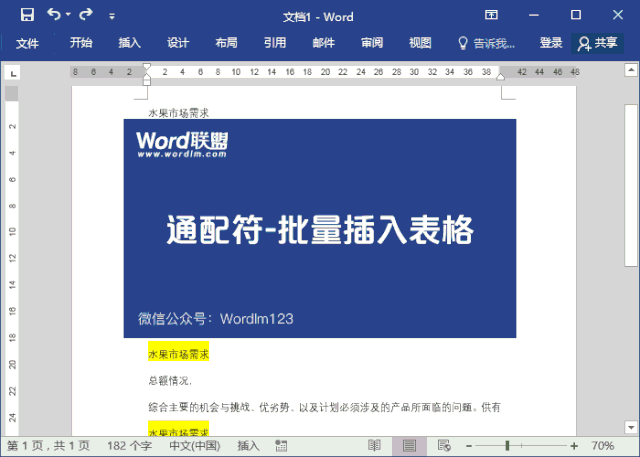Switch to Web Layout view
This screenshot has width=640, height=457.
tap(444, 446)
